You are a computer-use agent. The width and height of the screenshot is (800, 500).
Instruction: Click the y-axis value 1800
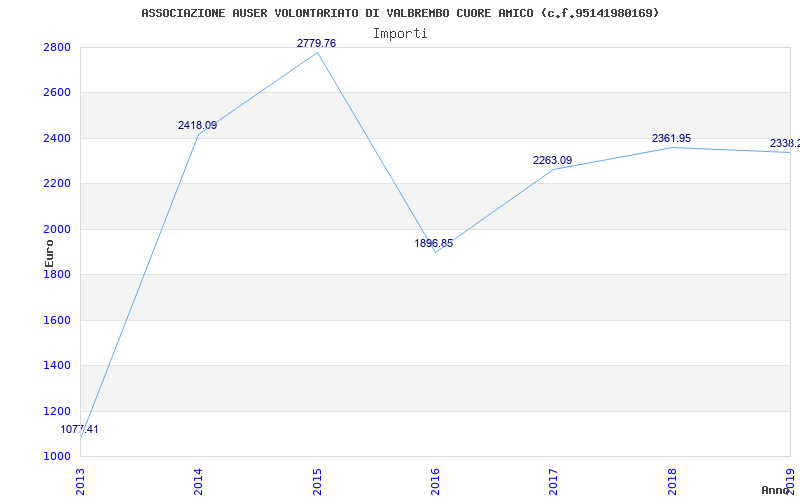57,274
